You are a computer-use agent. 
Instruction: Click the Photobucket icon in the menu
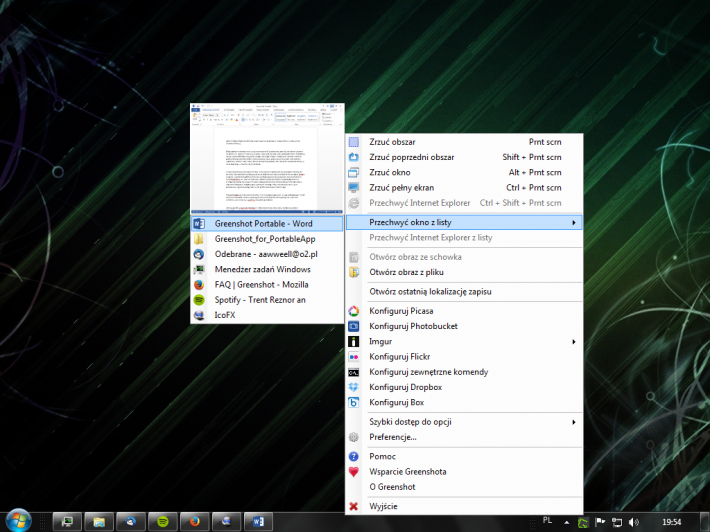pyautogui.click(x=354, y=326)
